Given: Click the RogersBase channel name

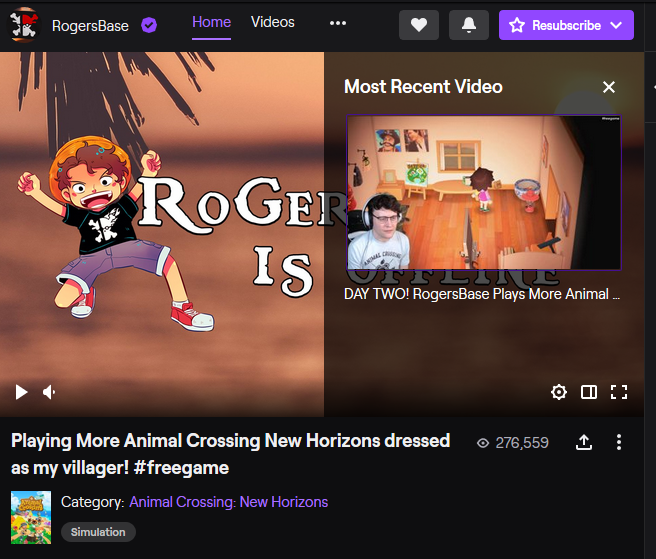Looking at the screenshot, I should pyautogui.click(x=90, y=26).
